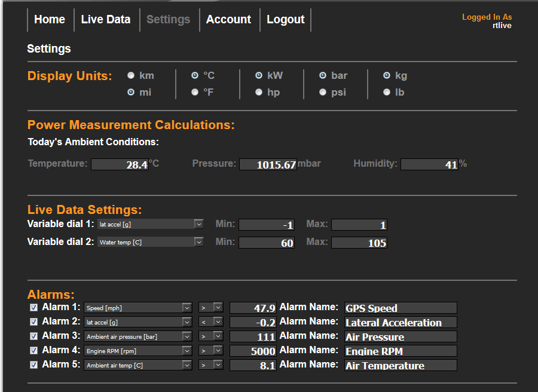Disable the Alarm 1 checkbox
Screen dimensions: 538x392
[x=33, y=308]
